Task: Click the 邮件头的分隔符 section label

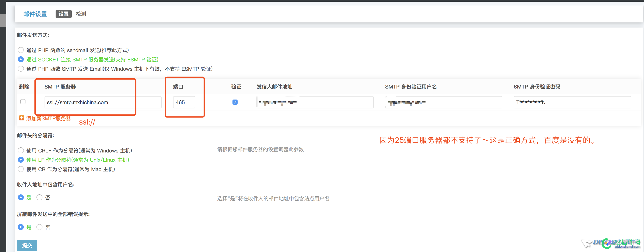Action: [35, 136]
